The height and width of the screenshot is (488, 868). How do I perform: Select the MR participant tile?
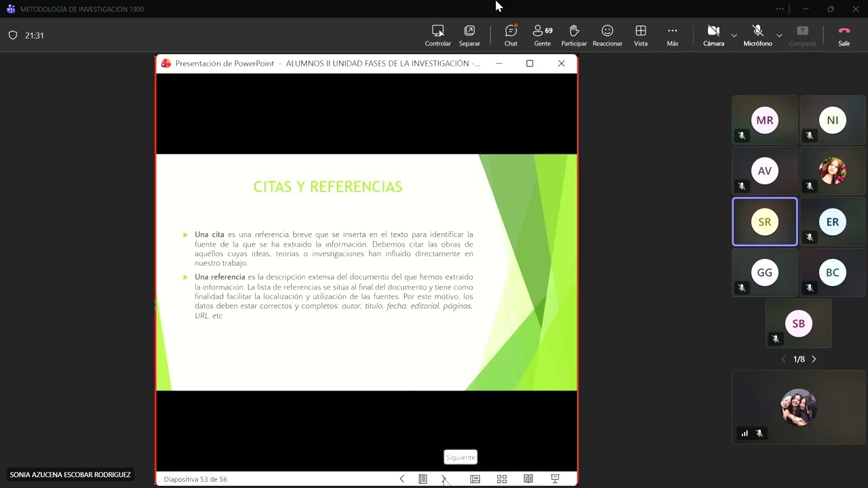click(764, 120)
